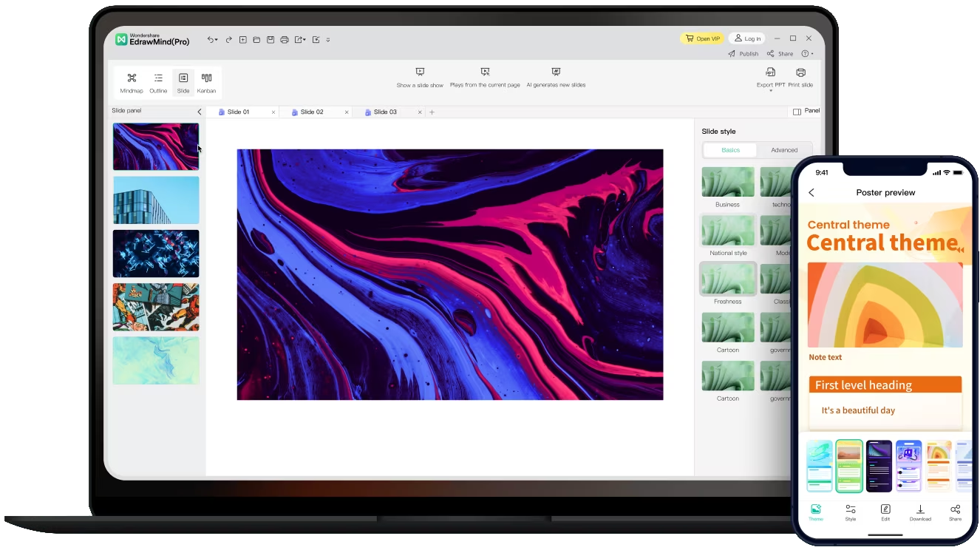Click the export icon in quick access bar

pos(299,40)
